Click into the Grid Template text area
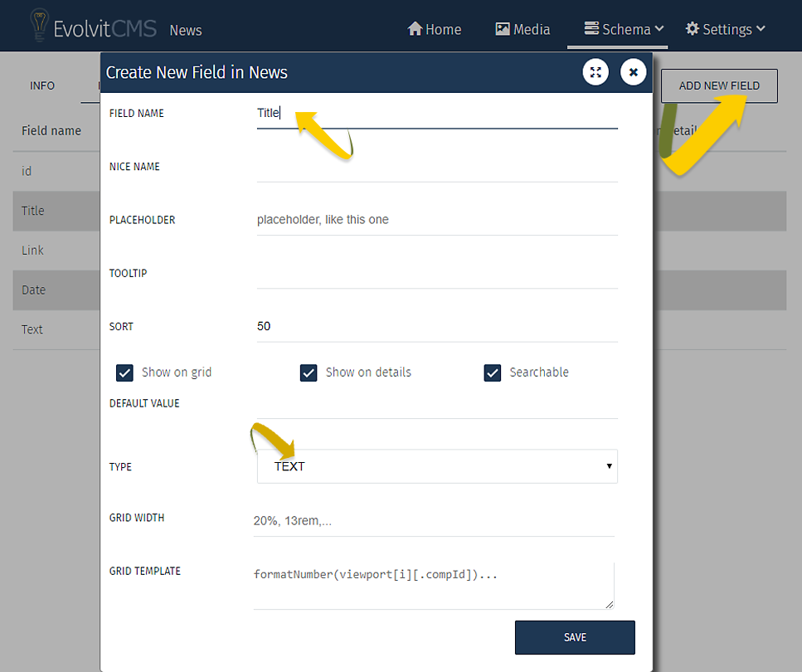Image resolution: width=802 pixels, height=672 pixels. pyautogui.click(x=433, y=585)
